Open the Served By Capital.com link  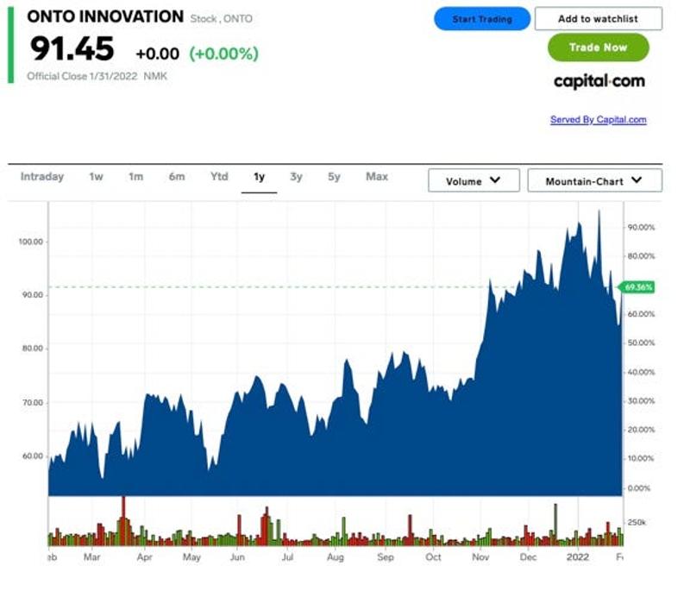pos(598,120)
